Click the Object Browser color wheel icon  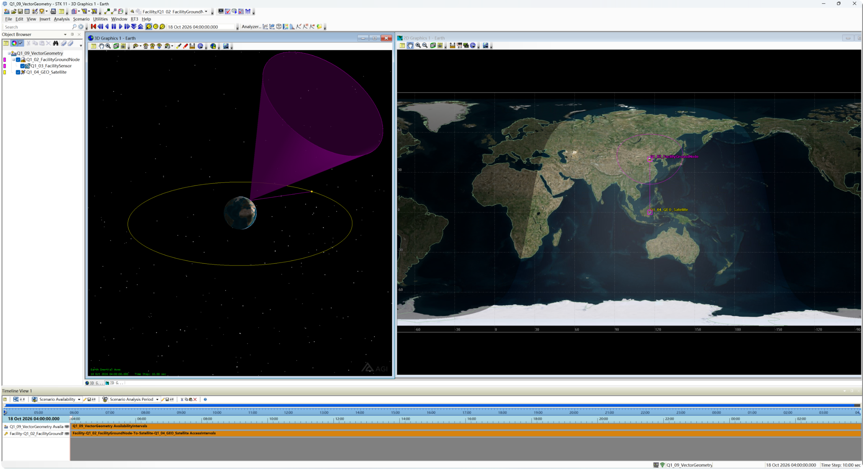(x=14, y=43)
